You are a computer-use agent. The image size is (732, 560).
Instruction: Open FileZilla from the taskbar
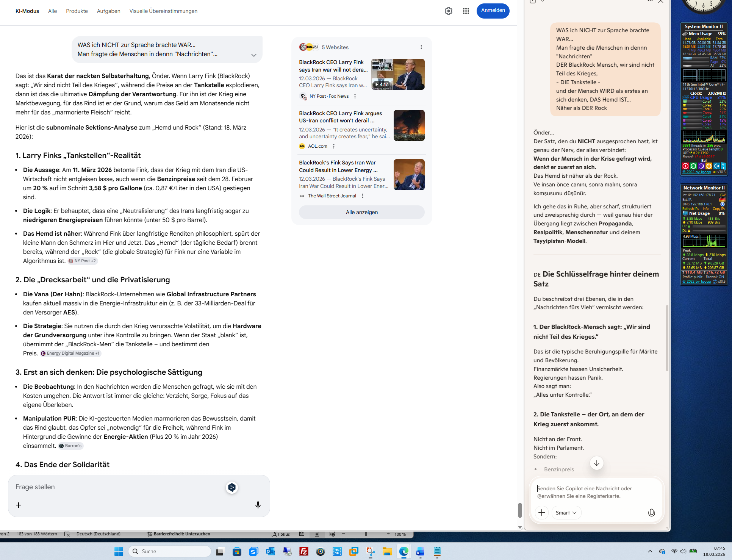tap(304, 551)
